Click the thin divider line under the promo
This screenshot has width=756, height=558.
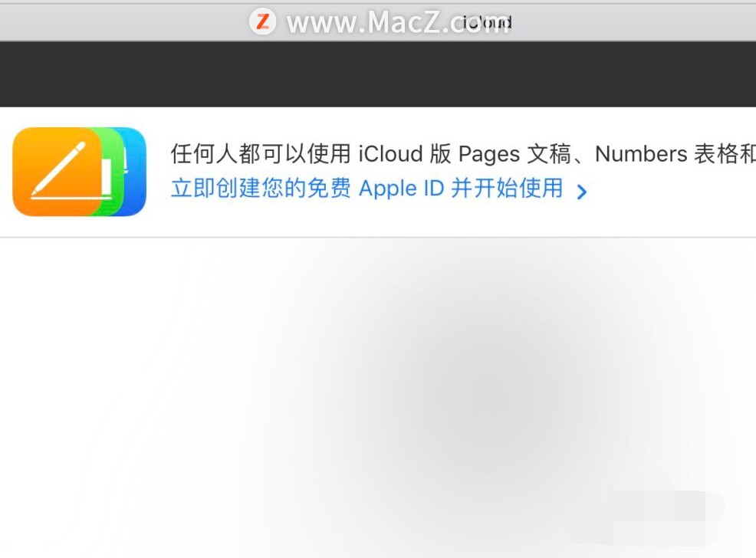tap(378, 237)
